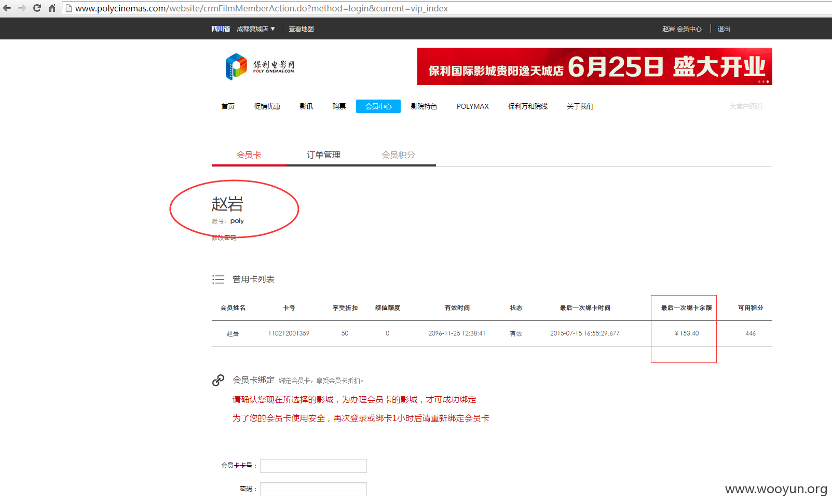Open POLYMAX navigation item
832x504 pixels.
[472, 106]
